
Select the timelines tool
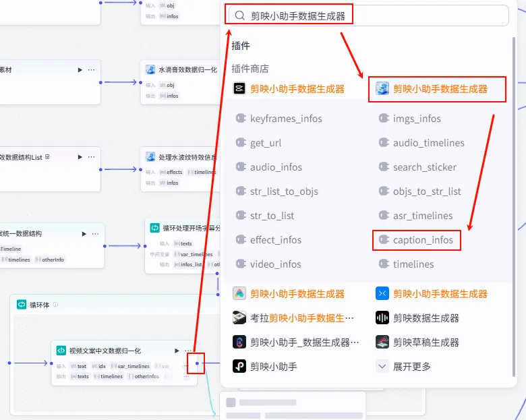pos(407,264)
